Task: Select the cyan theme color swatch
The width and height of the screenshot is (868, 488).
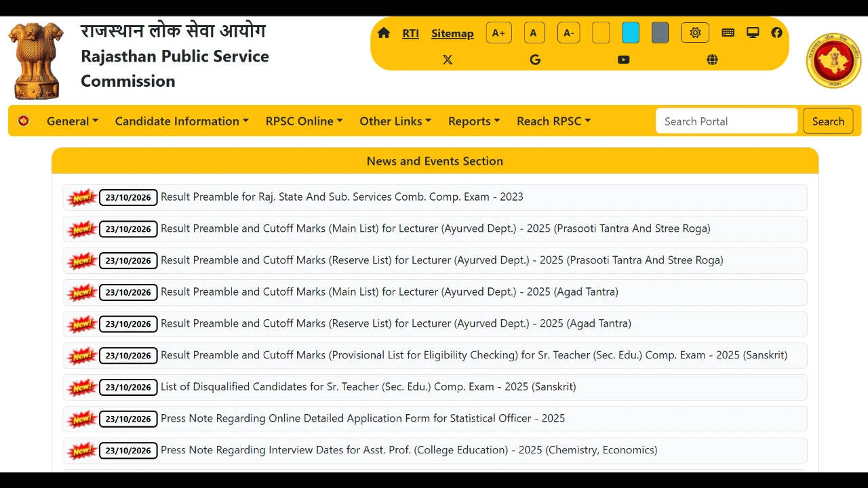Action: [631, 33]
